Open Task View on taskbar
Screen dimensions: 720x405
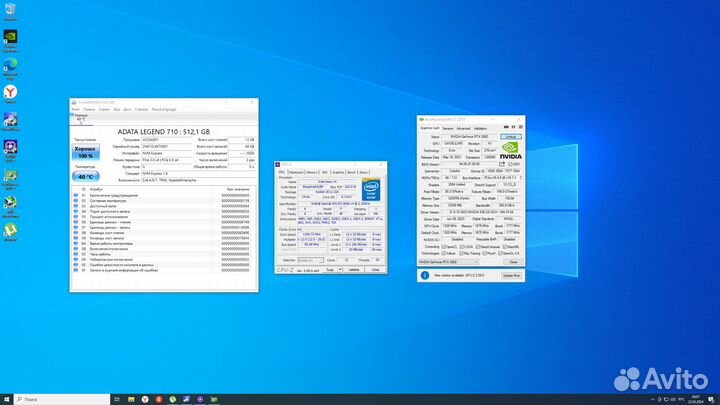pyautogui.click(x=117, y=399)
